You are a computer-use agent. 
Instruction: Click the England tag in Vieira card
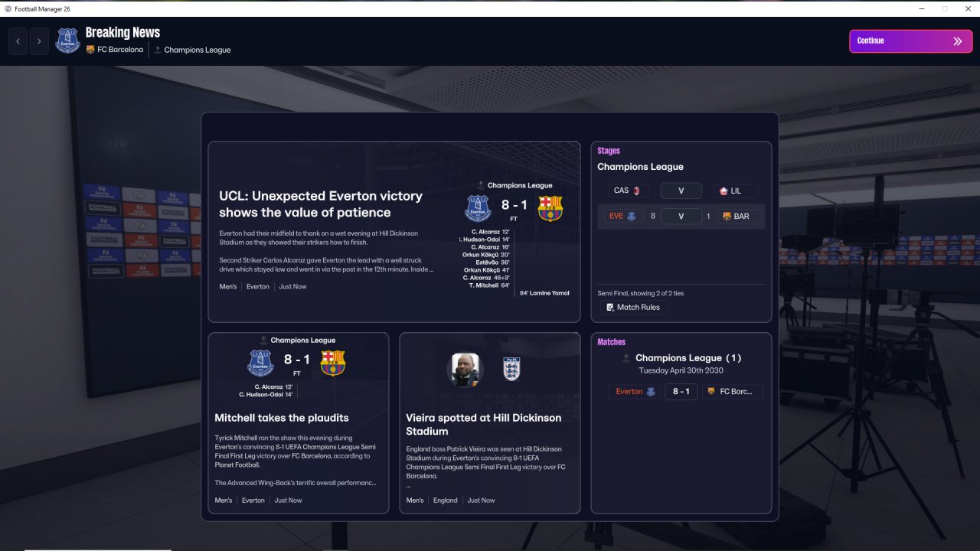(x=446, y=500)
